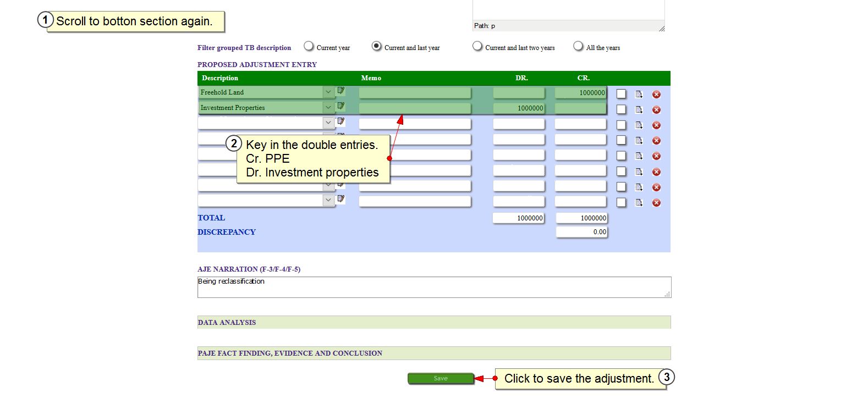The image size is (868, 398).
Task: Choose the All the years filter option
Action: click(x=578, y=46)
